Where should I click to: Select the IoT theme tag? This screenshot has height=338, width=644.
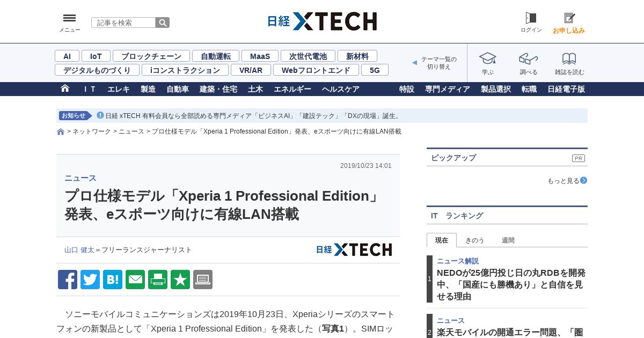click(96, 56)
